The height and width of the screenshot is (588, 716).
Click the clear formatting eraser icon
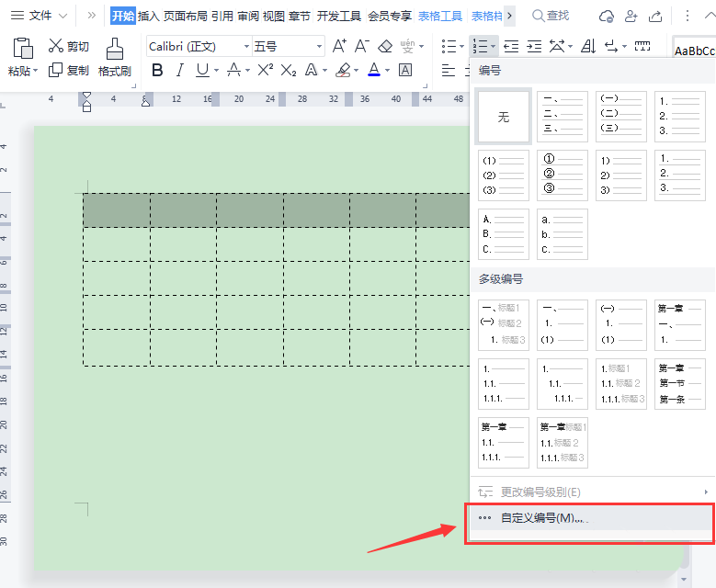pos(385,46)
